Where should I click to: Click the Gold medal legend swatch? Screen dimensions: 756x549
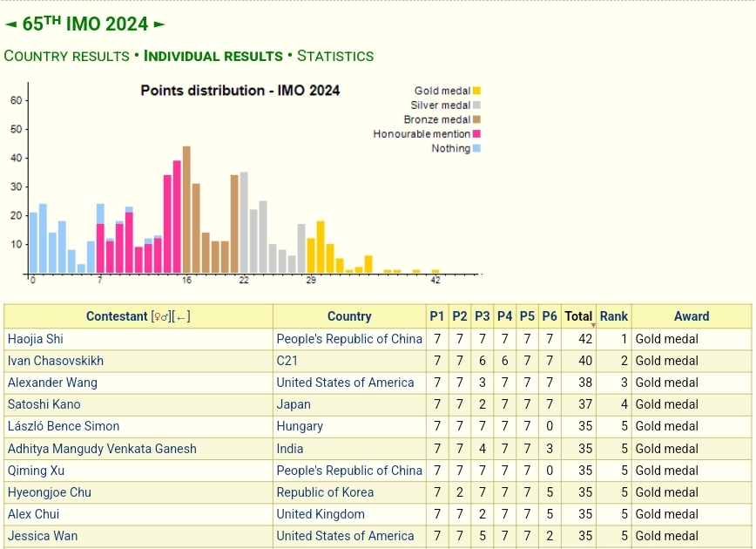(476, 91)
